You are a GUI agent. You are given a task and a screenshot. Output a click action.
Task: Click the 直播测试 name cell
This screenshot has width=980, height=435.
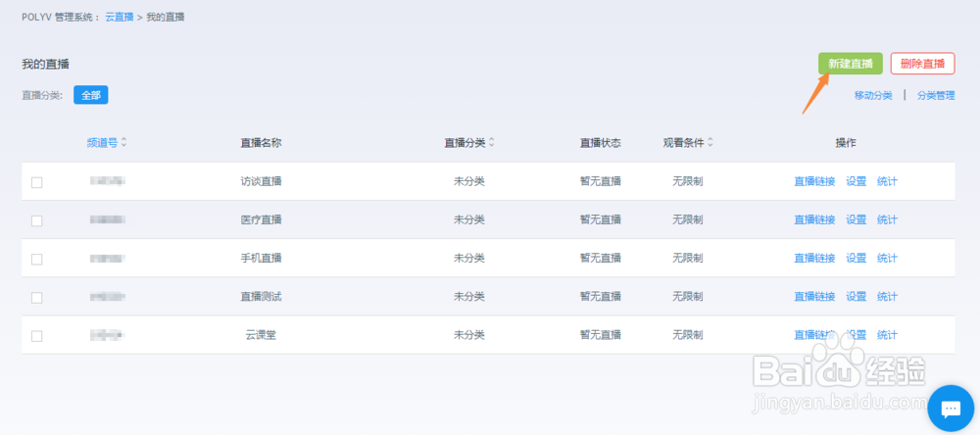click(262, 296)
